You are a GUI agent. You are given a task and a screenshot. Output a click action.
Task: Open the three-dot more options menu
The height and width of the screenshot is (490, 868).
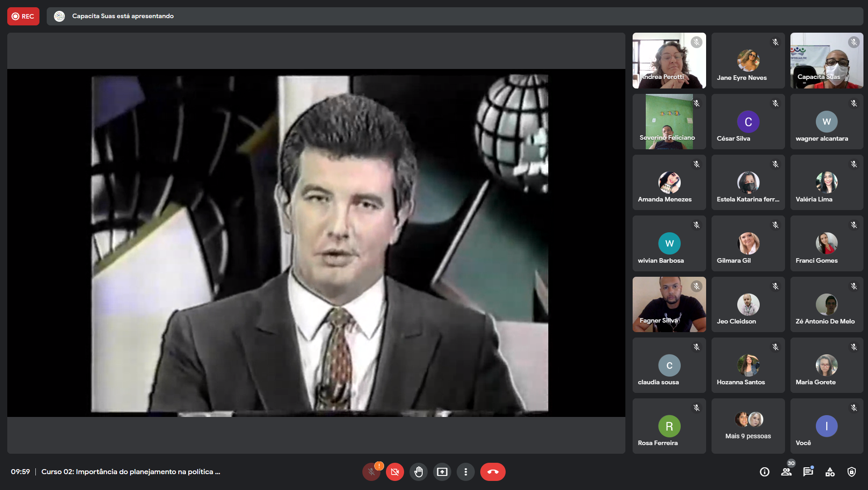[466, 472]
